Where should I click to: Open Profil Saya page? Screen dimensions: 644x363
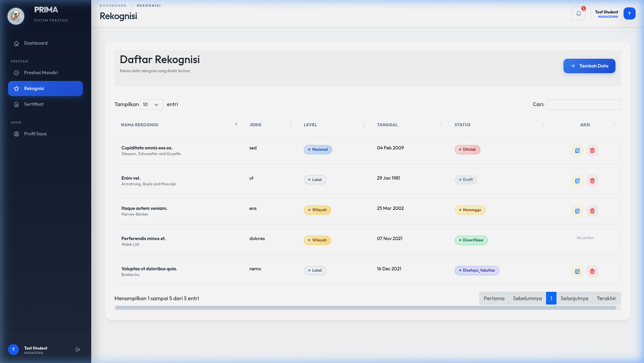35,134
